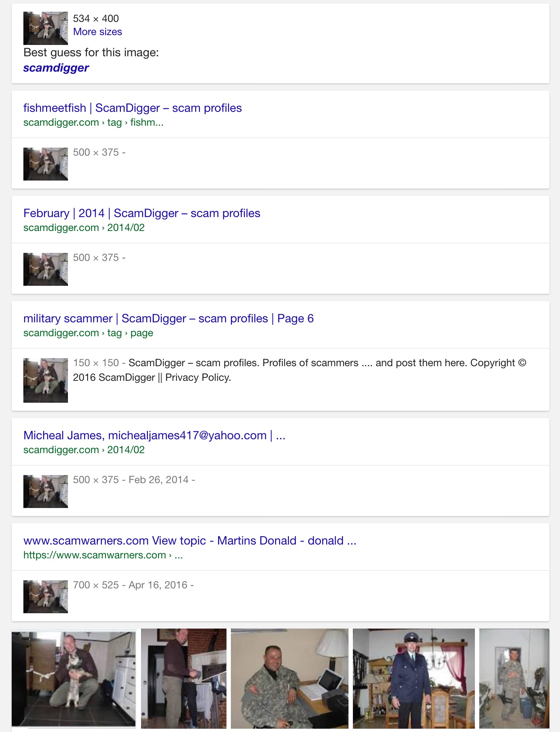The image size is (560, 732).
Task: Select similar image of man kneeling with dog
Action: (74, 678)
